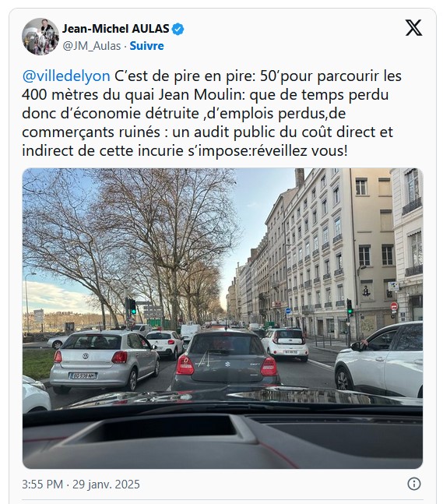Screen dimensions: 443x504
Task: Open Jean-Michel Aulas profile avatar
Action: pos(40,37)
